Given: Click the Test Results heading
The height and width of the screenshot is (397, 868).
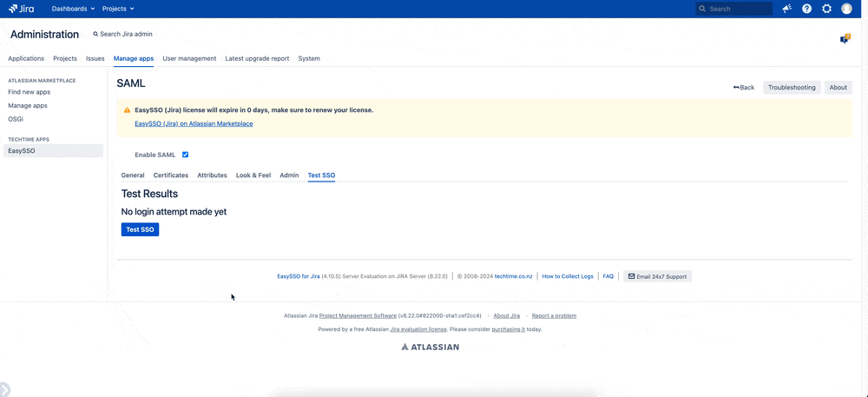Looking at the screenshot, I should (149, 195).
